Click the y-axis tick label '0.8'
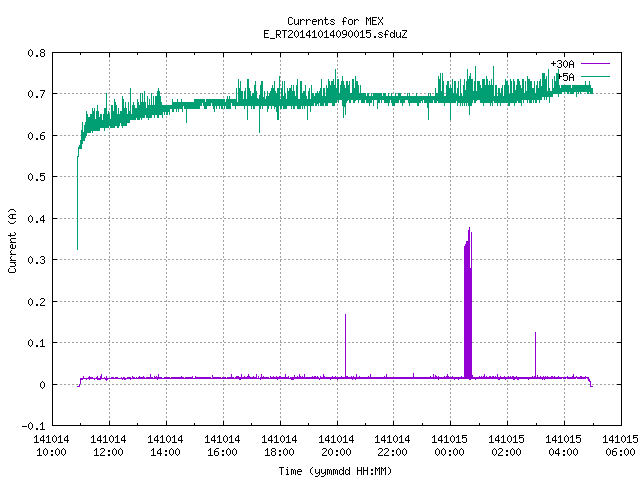640x480 pixels. point(36,53)
